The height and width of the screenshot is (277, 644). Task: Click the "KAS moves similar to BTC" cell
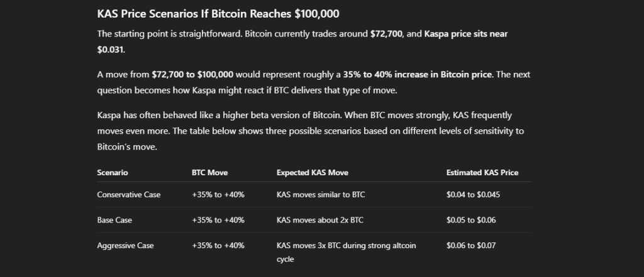pyautogui.click(x=321, y=195)
